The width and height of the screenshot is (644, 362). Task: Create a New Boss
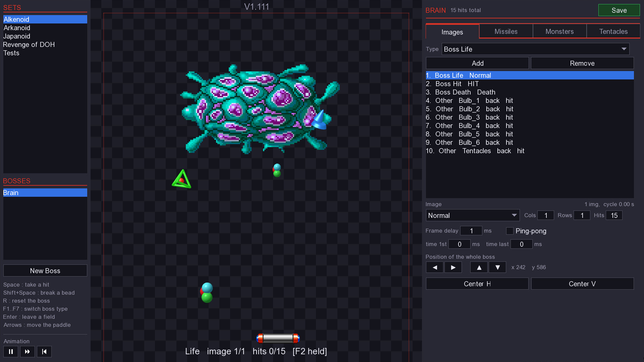point(45,271)
